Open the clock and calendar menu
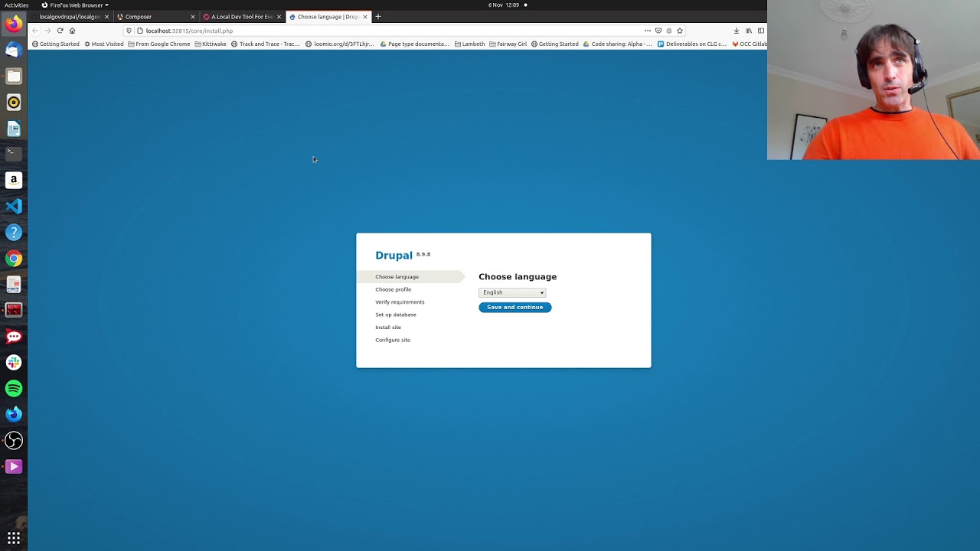 [504, 5]
